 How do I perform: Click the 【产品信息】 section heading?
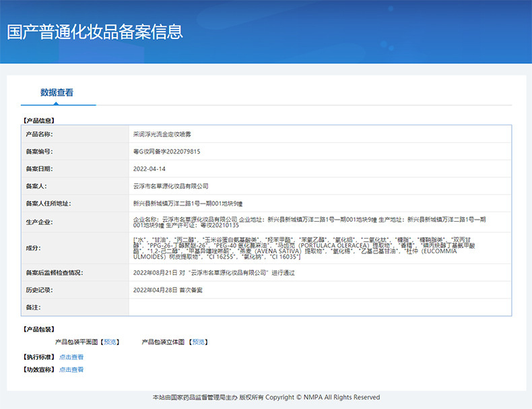[x=39, y=121]
